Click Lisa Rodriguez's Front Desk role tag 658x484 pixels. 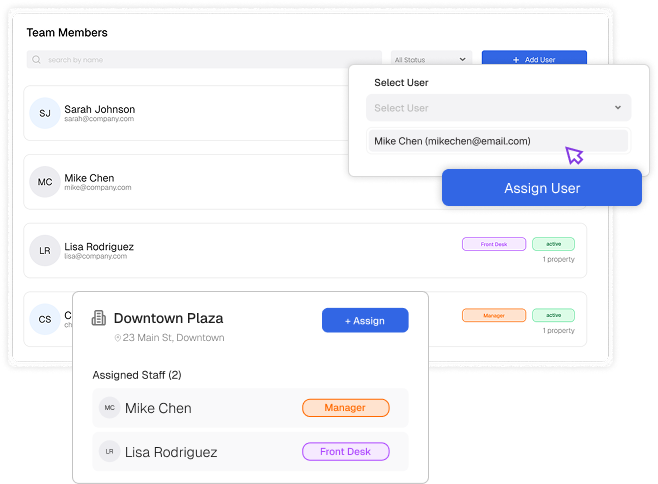tap(493, 244)
